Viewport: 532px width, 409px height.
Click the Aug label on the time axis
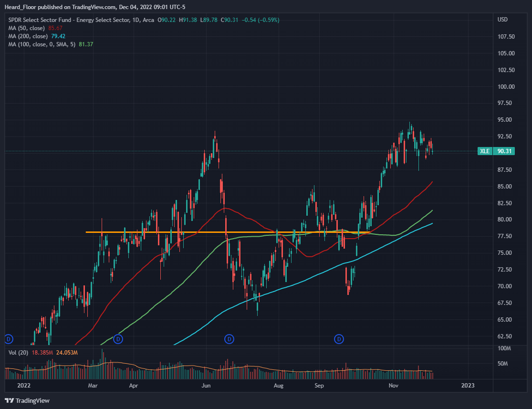279,386
